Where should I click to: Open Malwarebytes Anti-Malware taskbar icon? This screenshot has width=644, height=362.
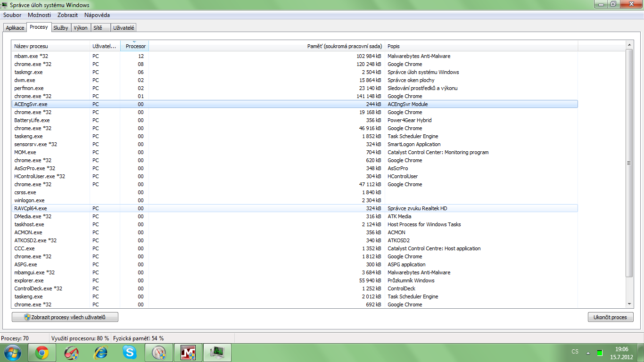pos(188,352)
